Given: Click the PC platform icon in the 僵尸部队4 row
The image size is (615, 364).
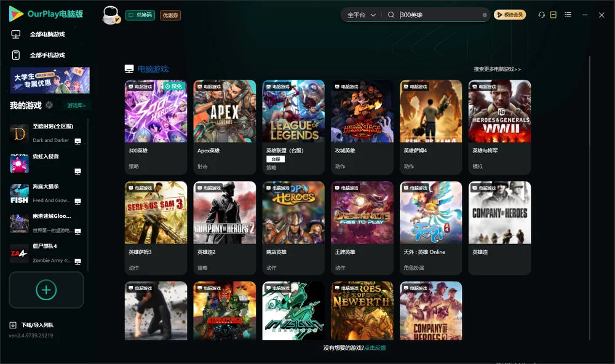Looking at the screenshot, I should tap(77, 262).
